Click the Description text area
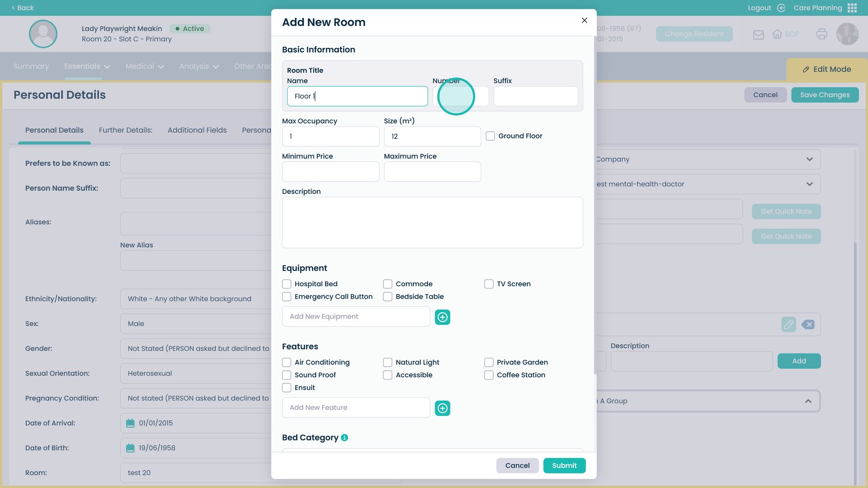This screenshot has width=868, height=488. pyautogui.click(x=432, y=222)
